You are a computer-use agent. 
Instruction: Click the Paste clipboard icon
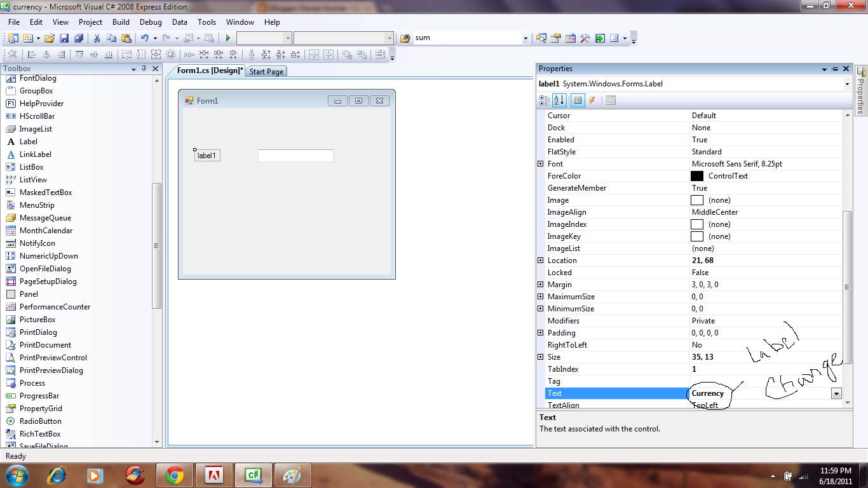click(x=126, y=38)
